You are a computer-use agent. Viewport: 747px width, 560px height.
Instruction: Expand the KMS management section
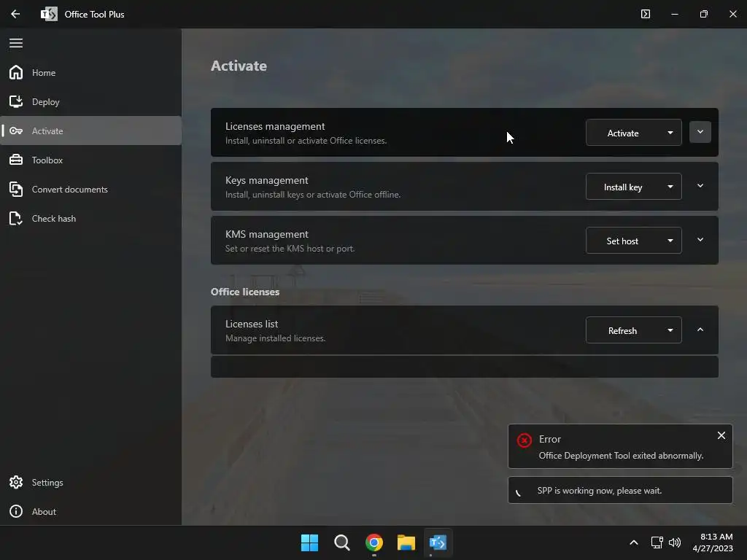(700, 239)
